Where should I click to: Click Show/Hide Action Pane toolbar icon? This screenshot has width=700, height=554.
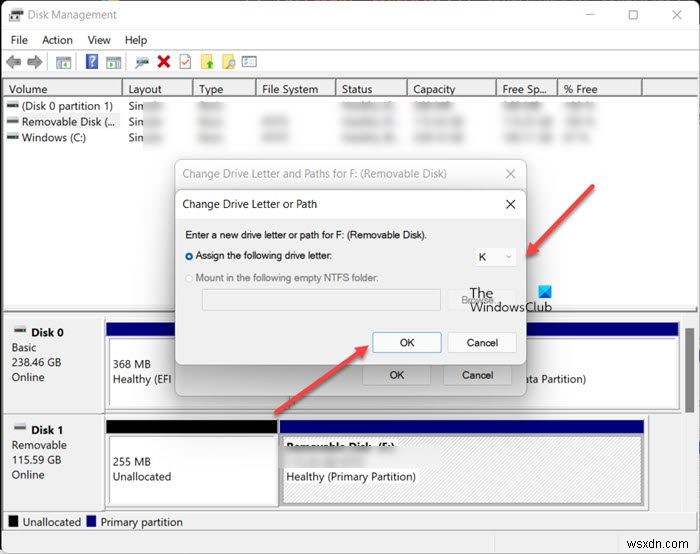pyautogui.click(x=113, y=62)
